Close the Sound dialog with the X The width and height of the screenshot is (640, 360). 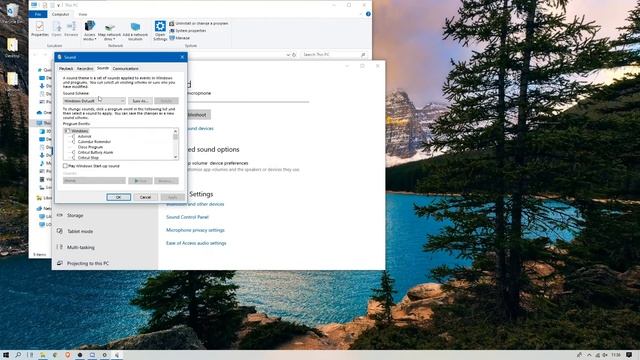tap(182, 57)
